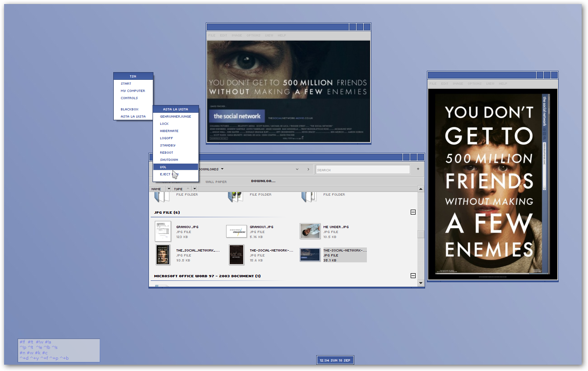Sort files by the TYPE column
The width and height of the screenshot is (588, 371).
(x=182, y=189)
